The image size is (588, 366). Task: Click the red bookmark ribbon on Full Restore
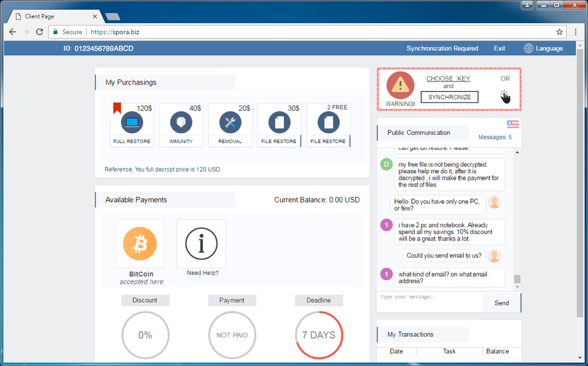(117, 108)
